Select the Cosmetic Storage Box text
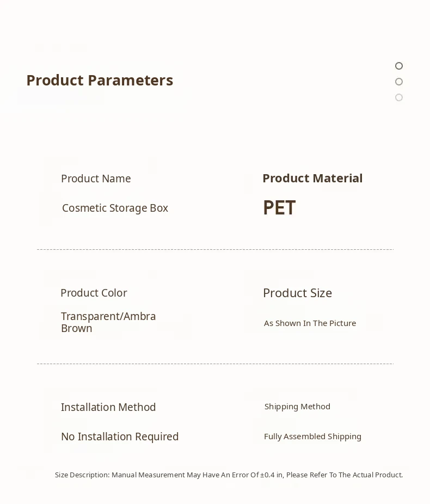 [x=115, y=208]
